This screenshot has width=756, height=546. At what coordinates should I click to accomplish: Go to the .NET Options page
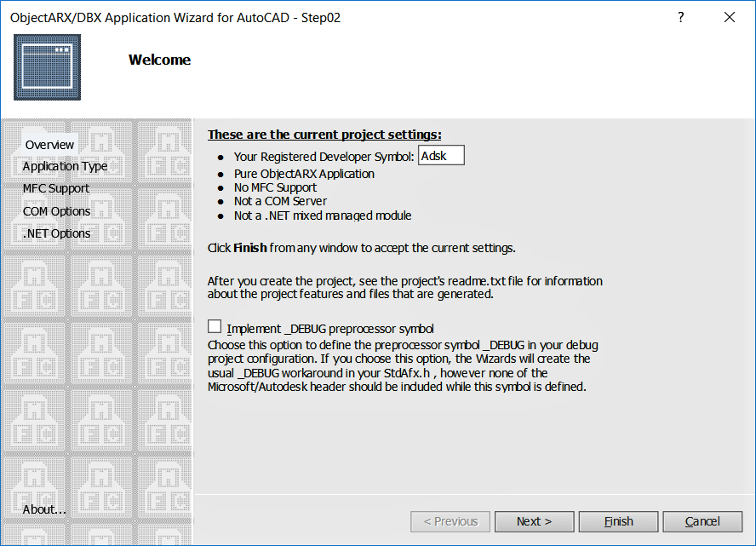coord(56,233)
